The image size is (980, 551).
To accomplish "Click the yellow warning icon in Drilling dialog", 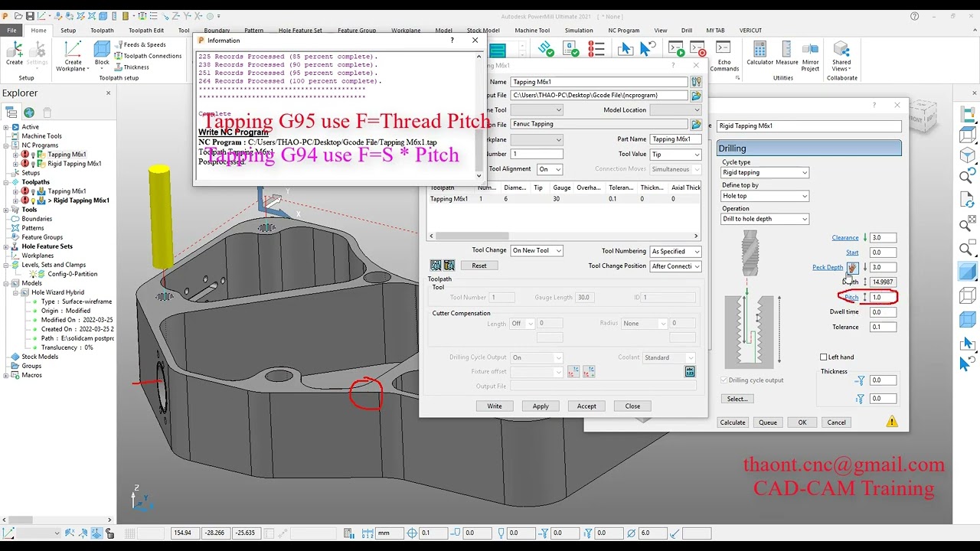I will tap(892, 422).
